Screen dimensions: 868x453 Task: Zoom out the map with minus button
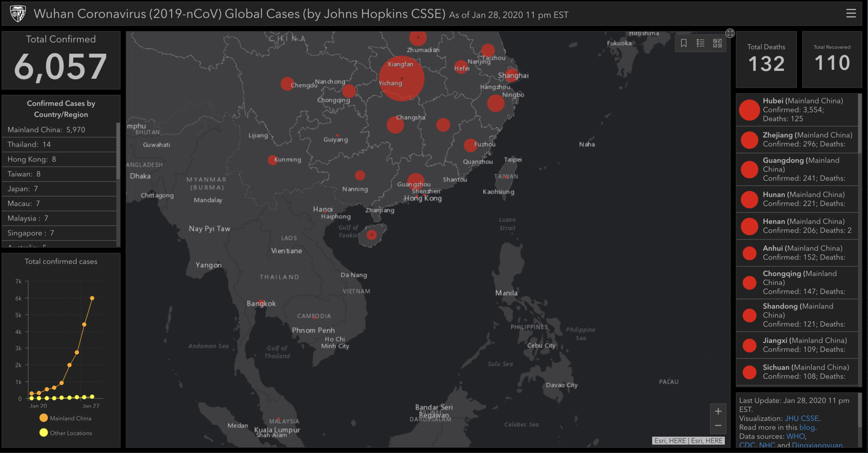(x=718, y=425)
